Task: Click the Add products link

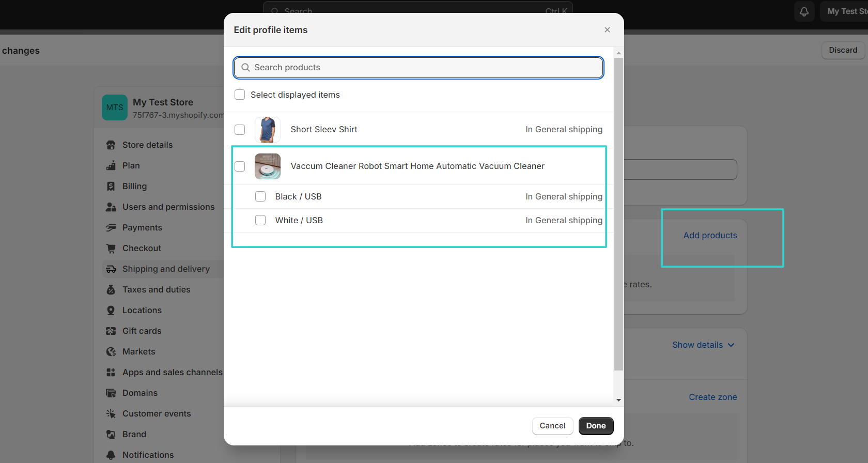Action: (710, 236)
